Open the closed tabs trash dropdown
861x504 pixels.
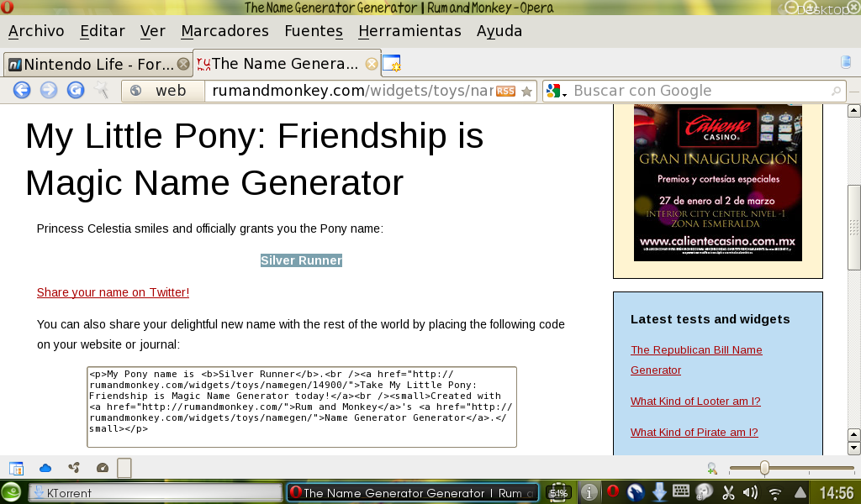click(846, 62)
